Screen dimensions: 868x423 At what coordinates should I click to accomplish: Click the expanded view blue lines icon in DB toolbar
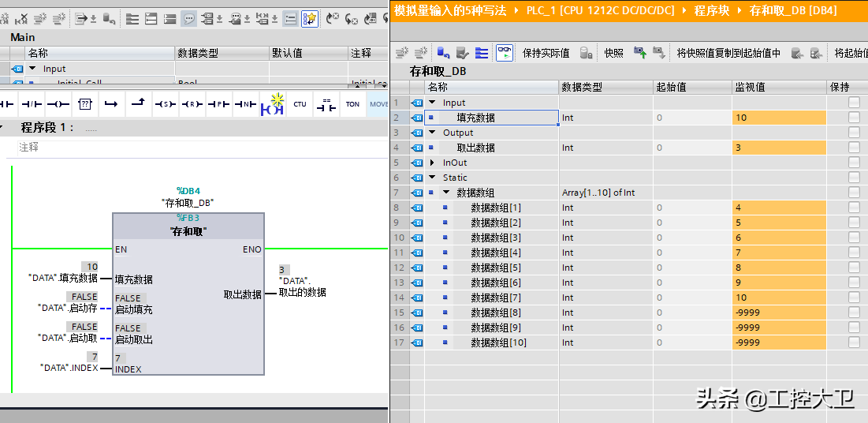pos(482,53)
